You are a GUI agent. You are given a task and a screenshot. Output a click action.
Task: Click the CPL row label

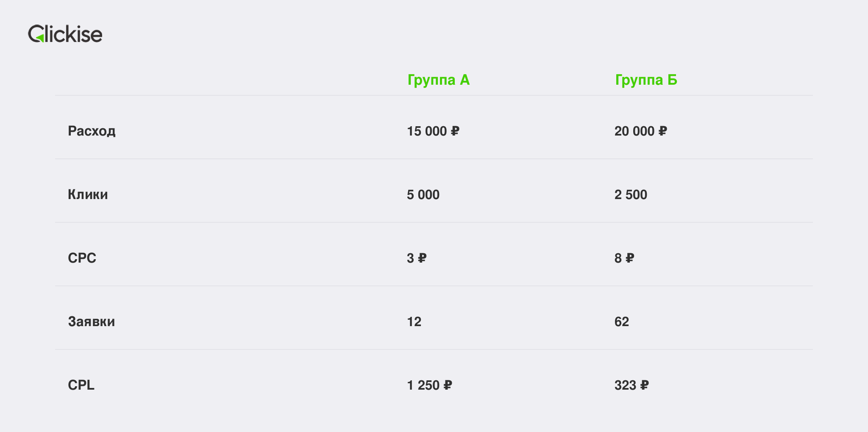81,385
